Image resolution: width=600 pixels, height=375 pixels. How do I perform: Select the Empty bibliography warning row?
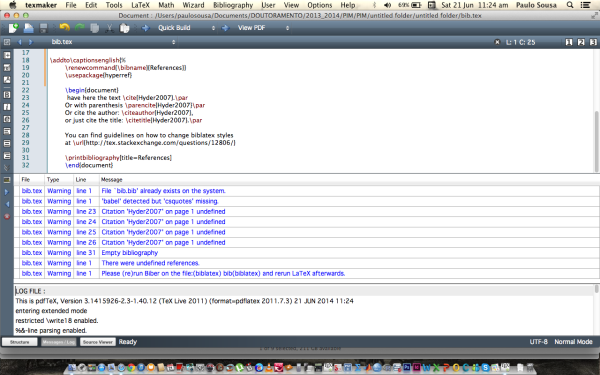306,253
